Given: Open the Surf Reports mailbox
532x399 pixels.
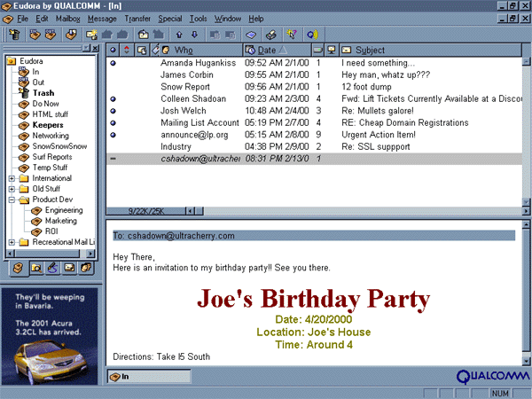Looking at the screenshot, I should click(52, 157).
